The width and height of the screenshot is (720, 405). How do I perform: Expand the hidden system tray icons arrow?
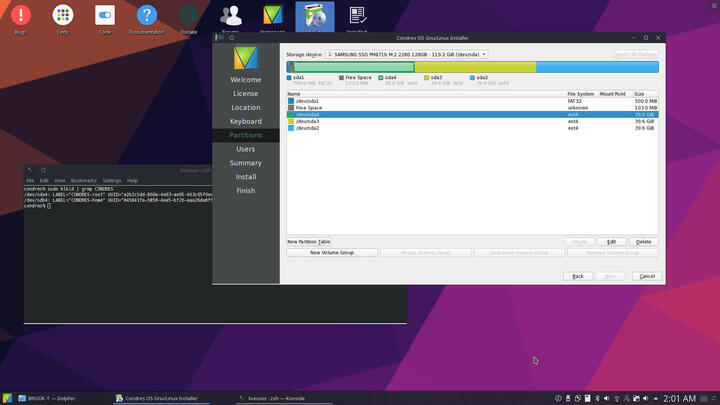tap(656, 398)
